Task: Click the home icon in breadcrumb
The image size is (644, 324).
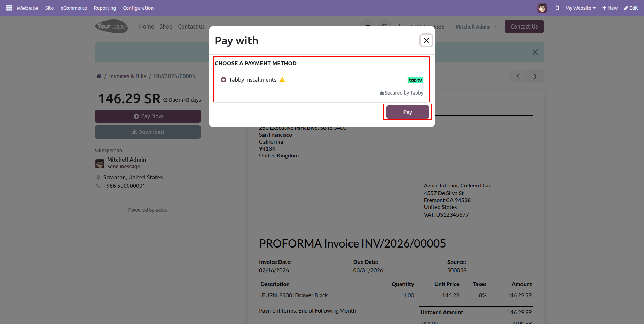Action: tap(99, 76)
